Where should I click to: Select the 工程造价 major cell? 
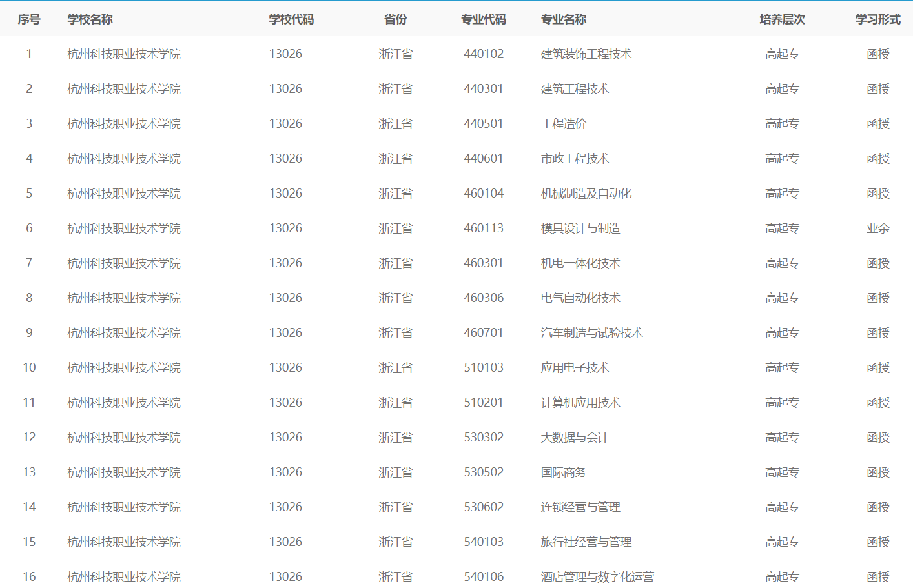(x=563, y=124)
